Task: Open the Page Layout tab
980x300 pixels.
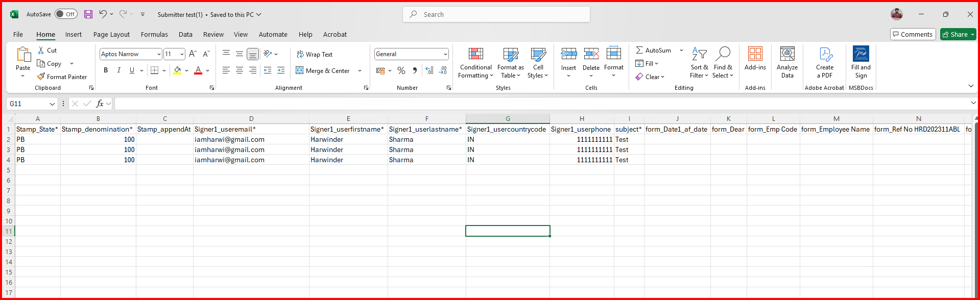Action: click(x=111, y=34)
